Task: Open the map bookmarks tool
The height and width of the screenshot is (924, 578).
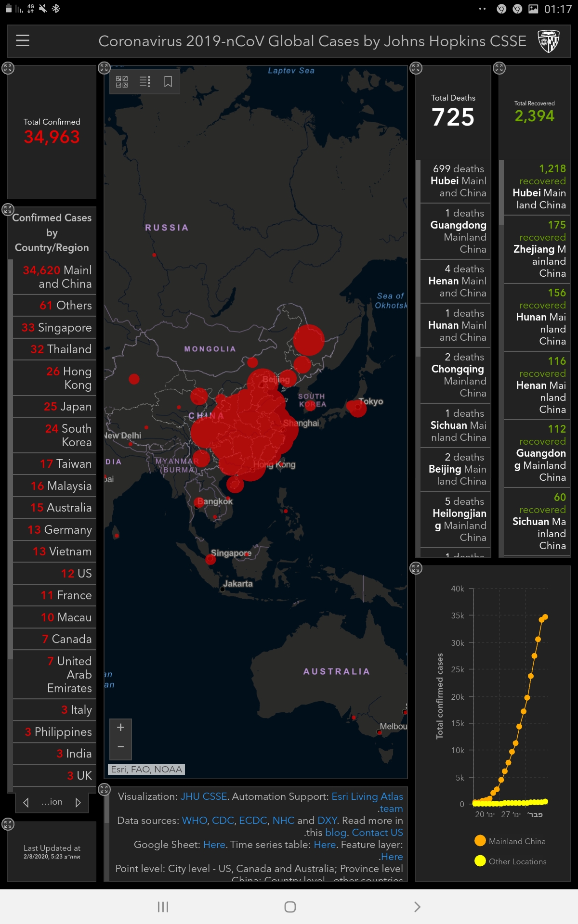Action: click(x=168, y=82)
